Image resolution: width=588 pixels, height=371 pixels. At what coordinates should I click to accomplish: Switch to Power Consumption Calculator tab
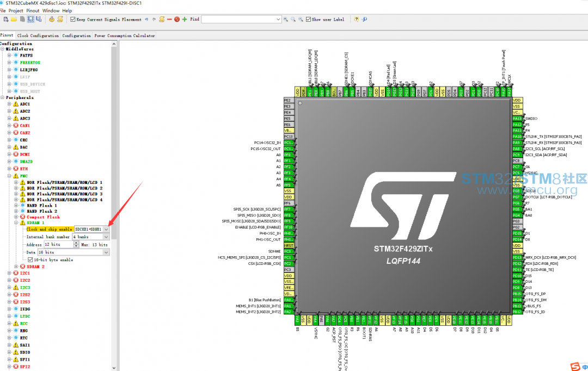click(125, 35)
